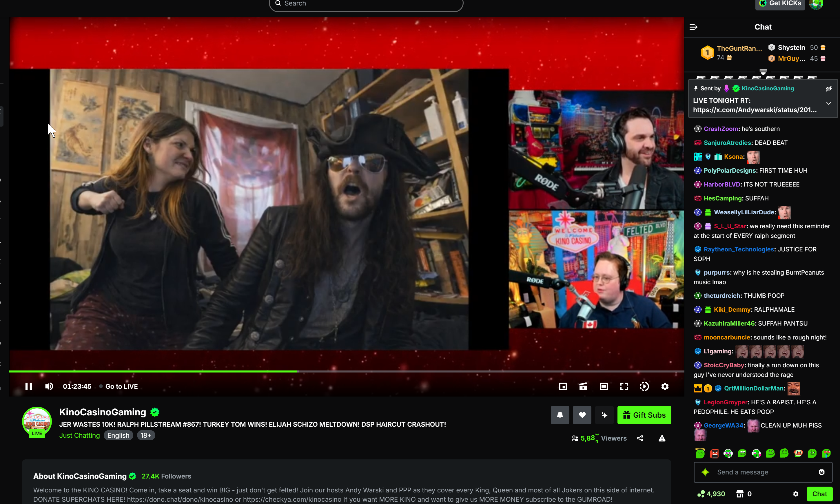
Task: Unfollow channel using the heart button
Action: click(x=582, y=415)
